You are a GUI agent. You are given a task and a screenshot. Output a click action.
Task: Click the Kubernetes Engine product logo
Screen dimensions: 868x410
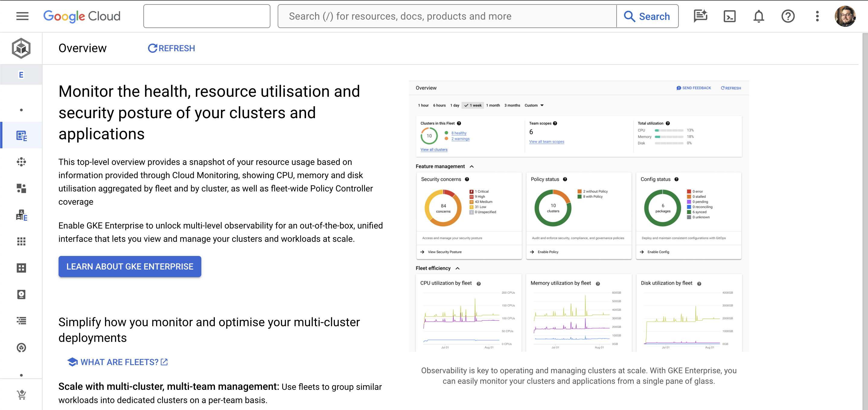[x=21, y=48]
